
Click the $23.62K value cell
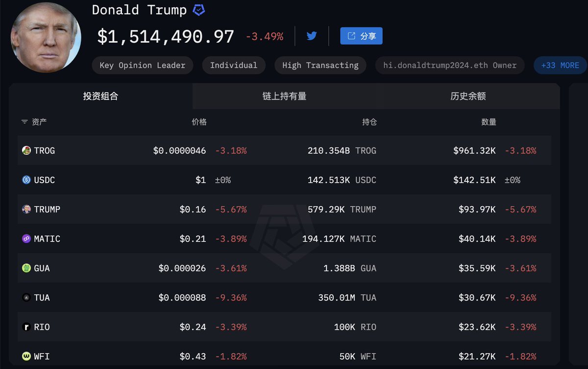[477, 327]
